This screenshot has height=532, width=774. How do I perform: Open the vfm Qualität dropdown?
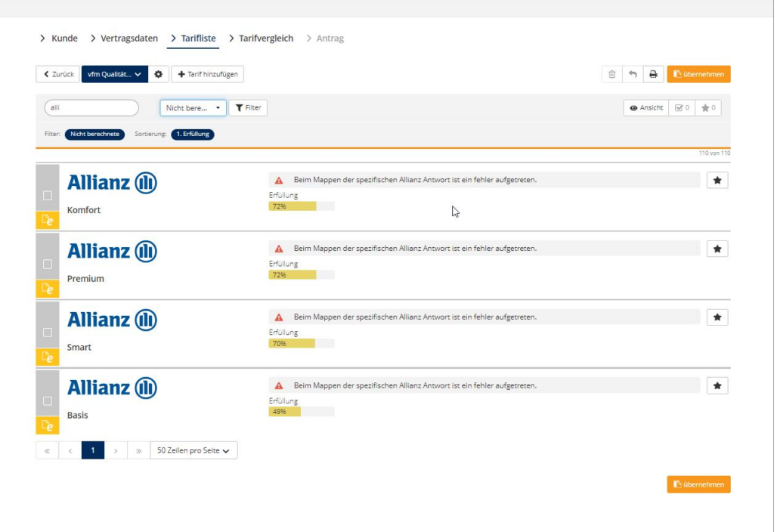(x=115, y=74)
